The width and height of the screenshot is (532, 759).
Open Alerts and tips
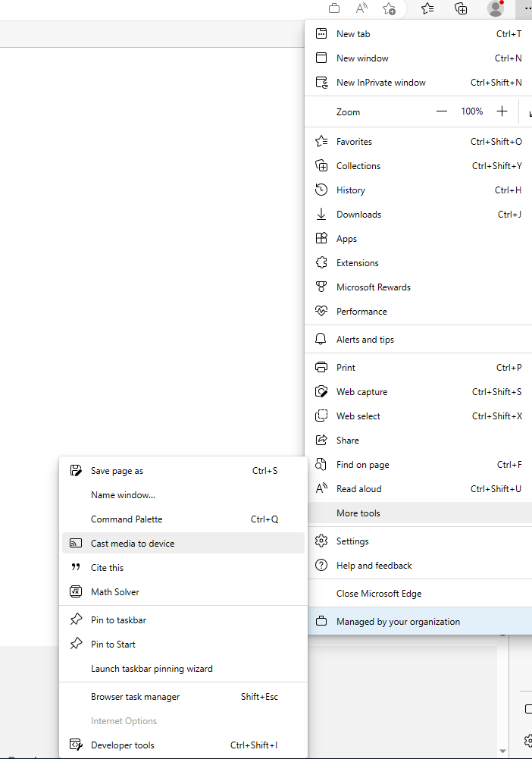(x=418, y=339)
